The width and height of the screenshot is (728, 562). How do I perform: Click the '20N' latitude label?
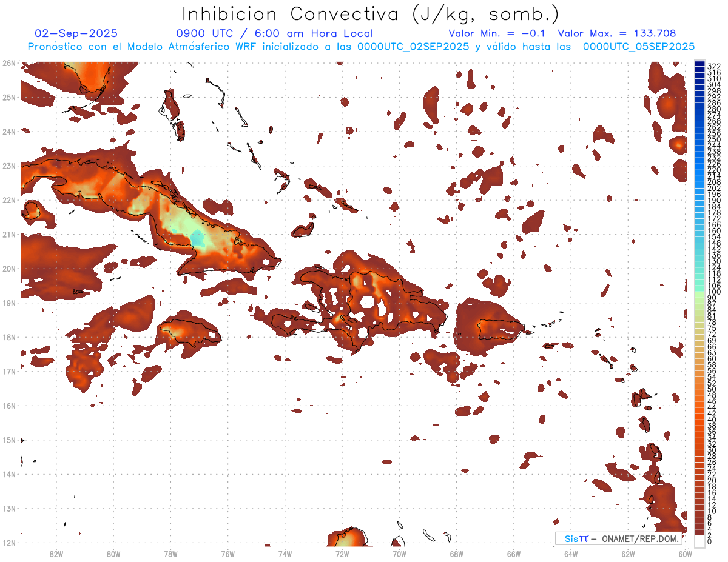(8, 269)
